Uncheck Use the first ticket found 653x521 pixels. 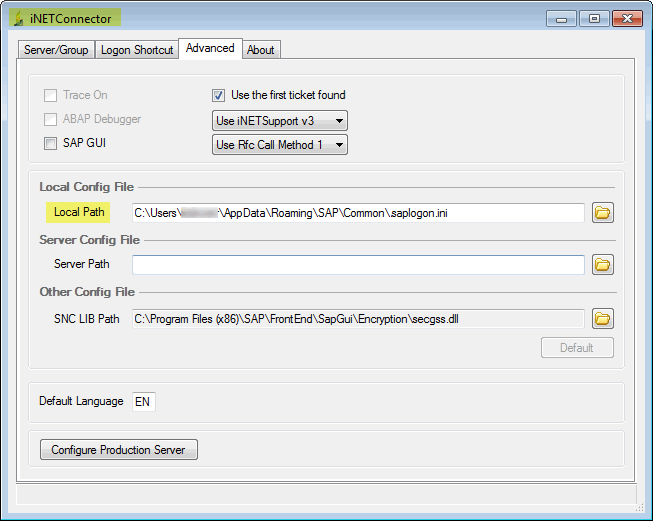218,95
